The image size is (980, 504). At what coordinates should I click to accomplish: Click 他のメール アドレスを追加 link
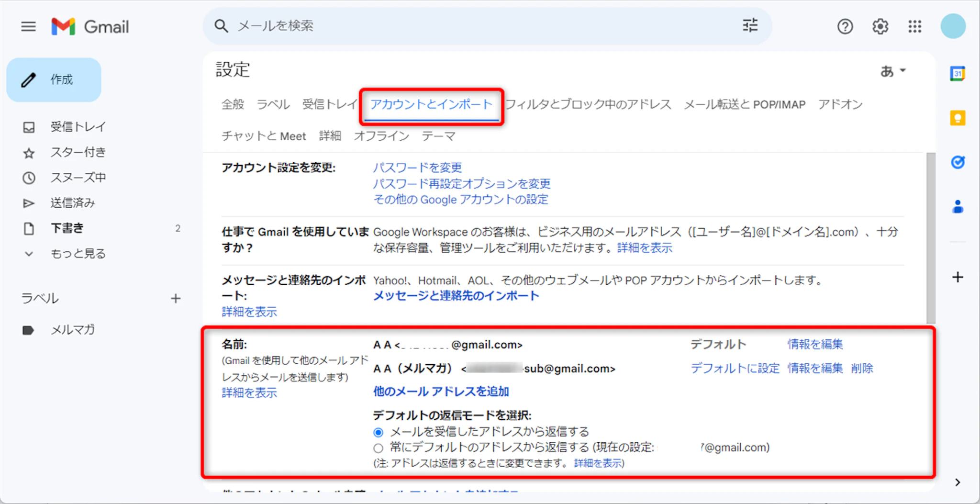[441, 392]
